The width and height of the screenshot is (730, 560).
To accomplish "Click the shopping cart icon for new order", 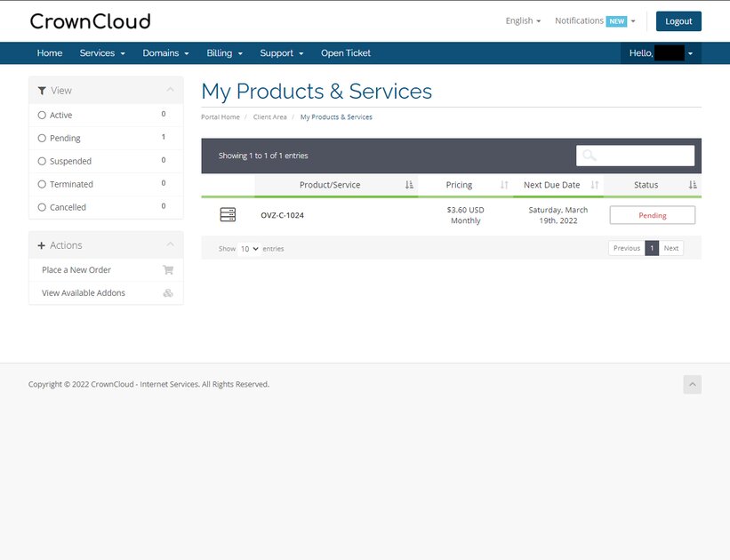I will (x=168, y=270).
